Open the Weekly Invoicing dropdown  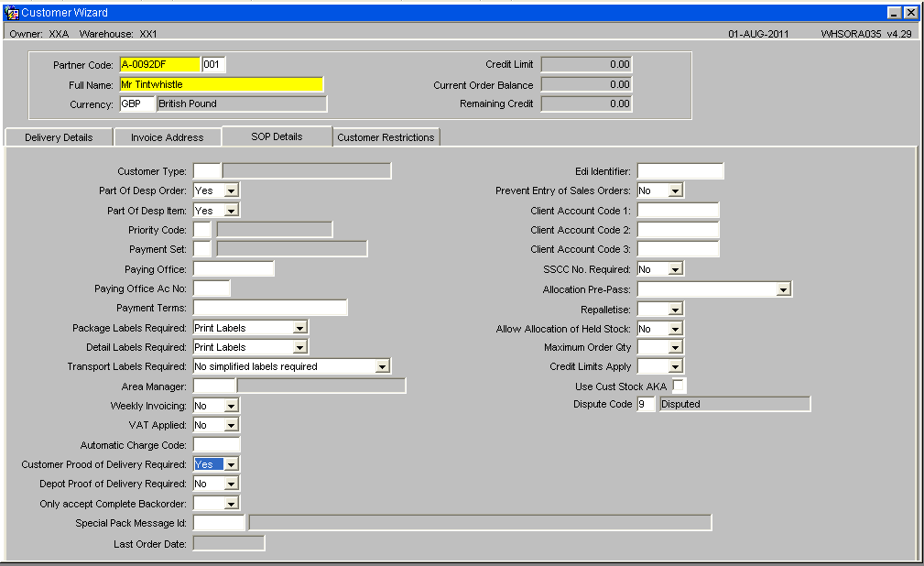232,406
